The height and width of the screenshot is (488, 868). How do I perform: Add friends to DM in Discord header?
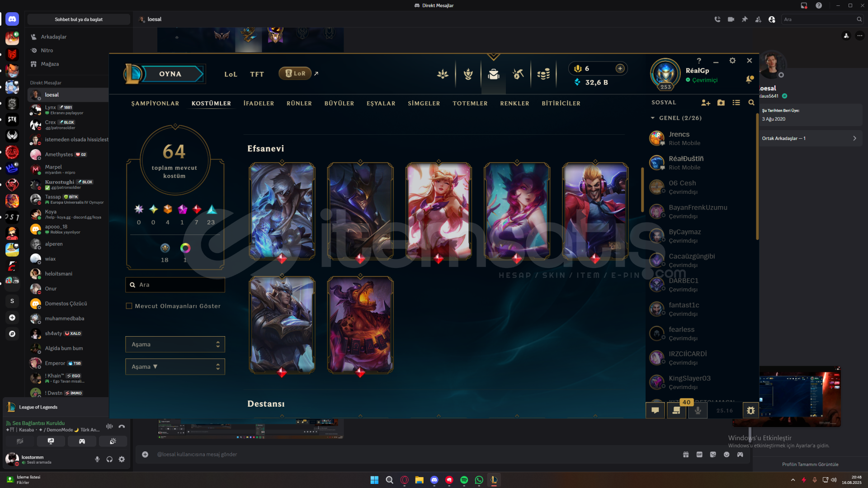[x=758, y=19]
